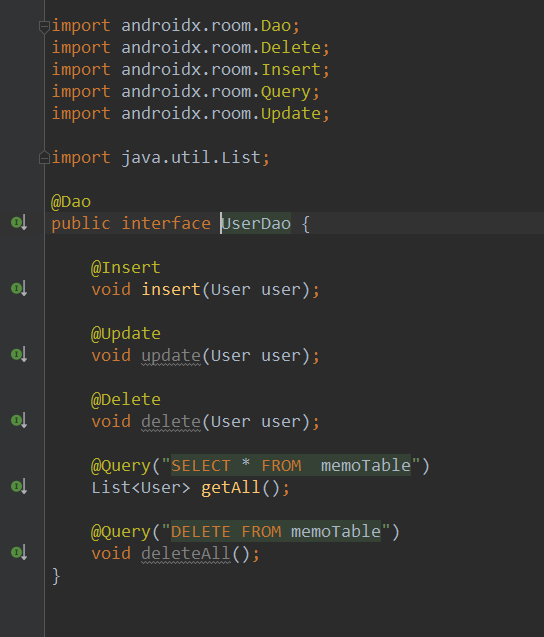The height and width of the screenshot is (637, 544).
Task: Click List<User> return type
Action: click(141, 488)
